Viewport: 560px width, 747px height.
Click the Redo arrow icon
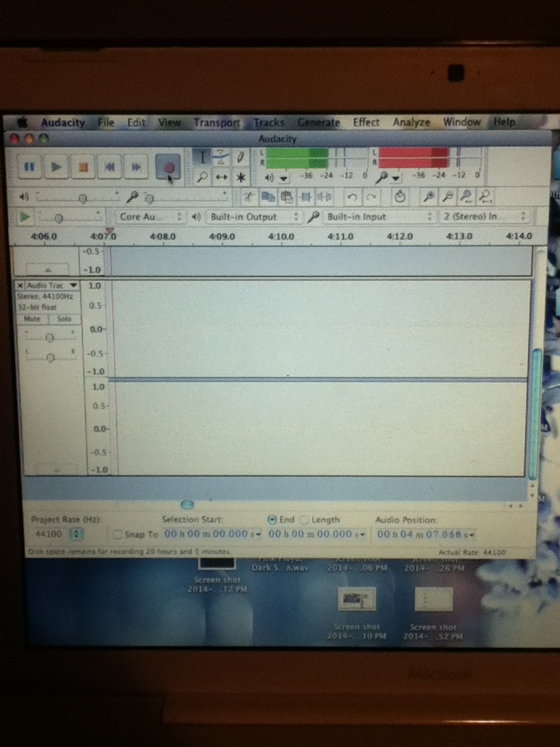(372, 197)
